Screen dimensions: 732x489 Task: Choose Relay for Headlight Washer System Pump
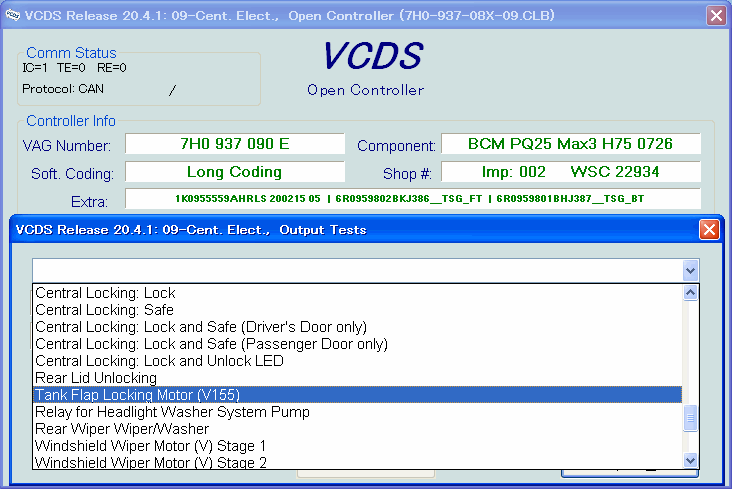click(x=358, y=412)
